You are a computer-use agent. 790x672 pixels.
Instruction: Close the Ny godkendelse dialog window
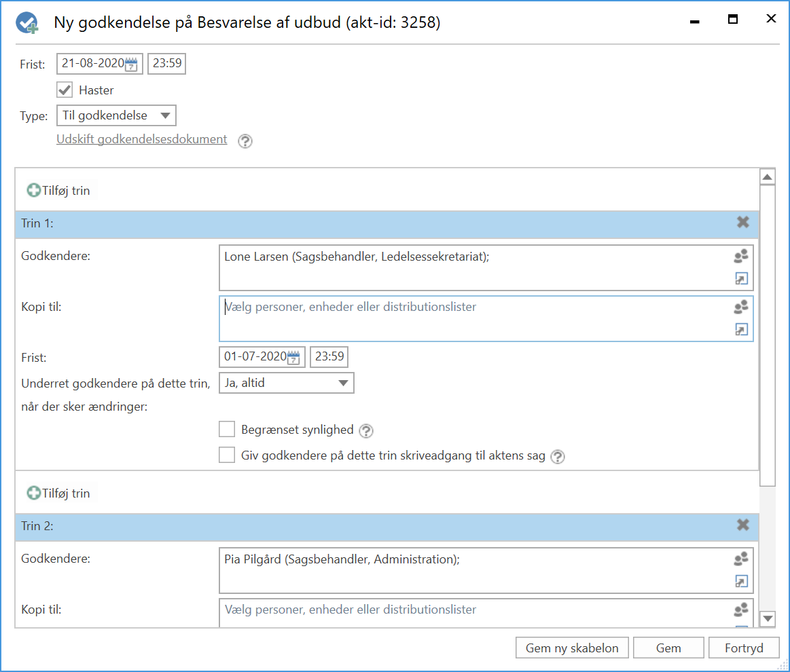coord(771,18)
